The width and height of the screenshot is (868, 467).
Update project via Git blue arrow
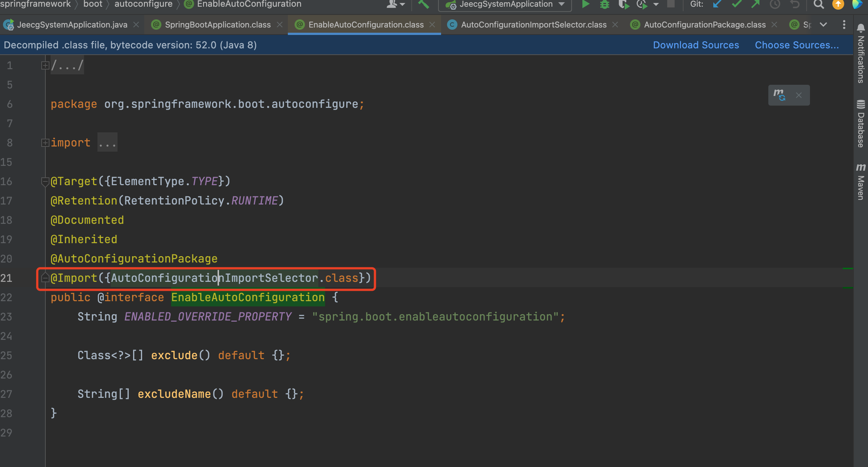tap(717, 4)
